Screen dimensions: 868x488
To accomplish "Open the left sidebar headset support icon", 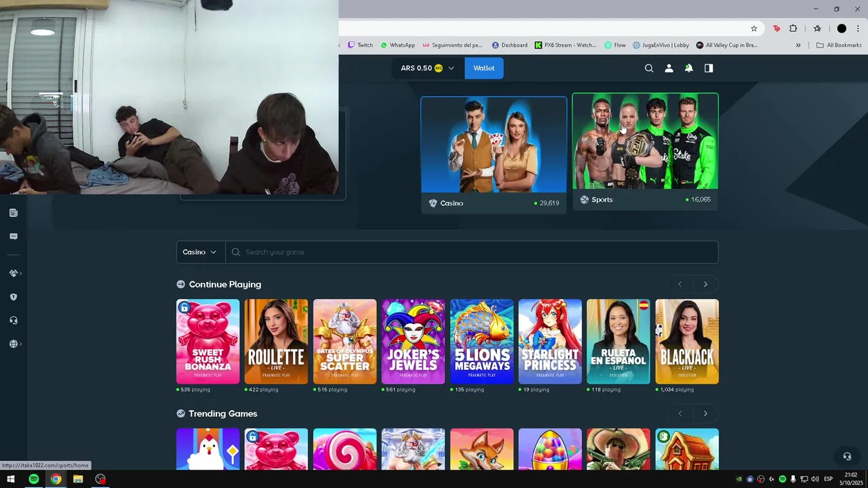I will point(13,320).
